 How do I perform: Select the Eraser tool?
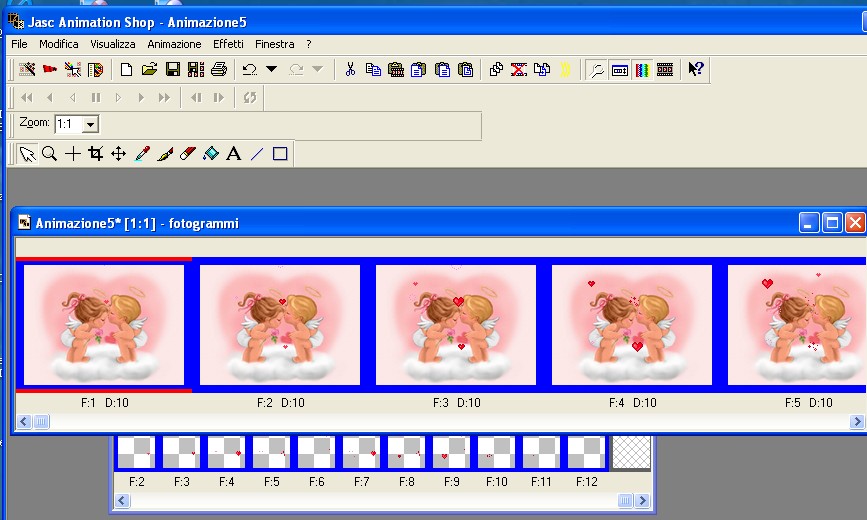click(188, 153)
